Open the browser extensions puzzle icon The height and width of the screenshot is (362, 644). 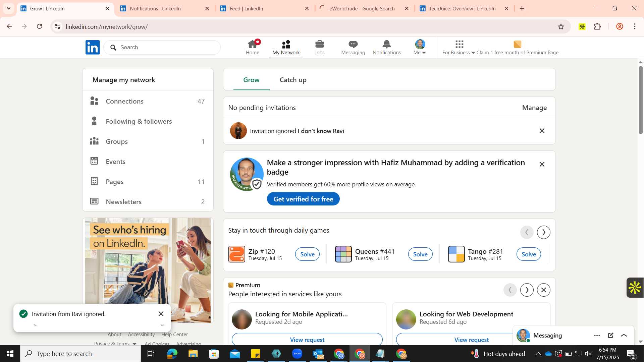pos(597,26)
